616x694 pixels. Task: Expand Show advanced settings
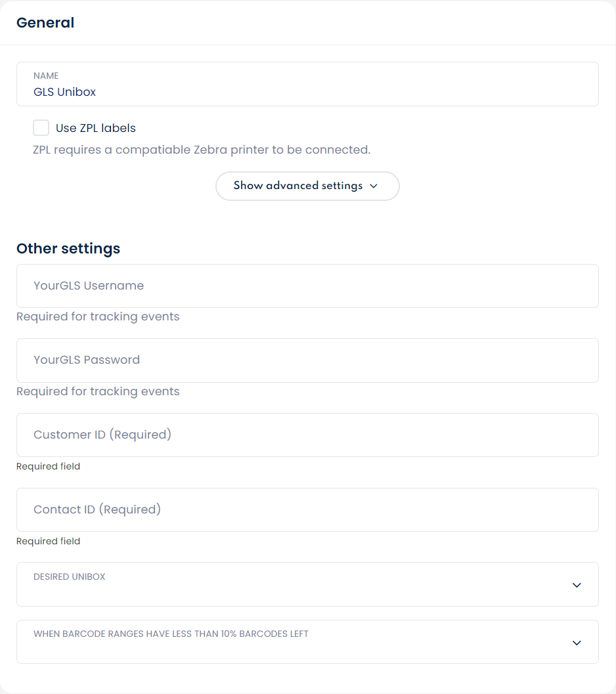click(298, 186)
